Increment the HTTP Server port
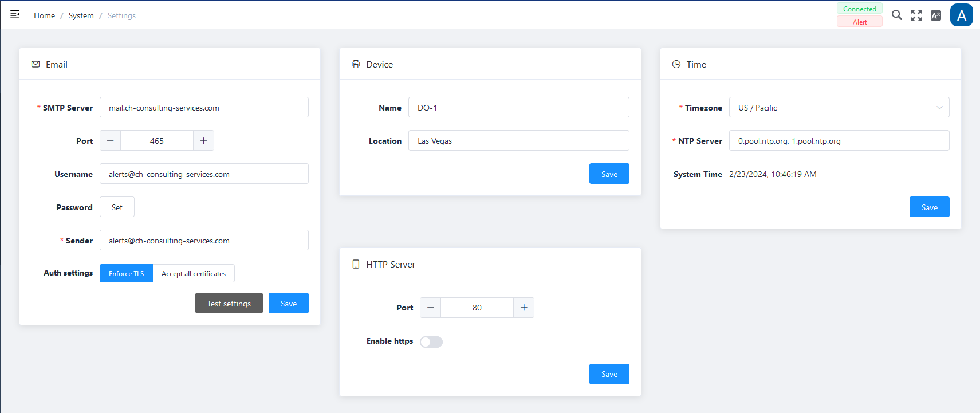This screenshot has height=413, width=980. [524, 308]
